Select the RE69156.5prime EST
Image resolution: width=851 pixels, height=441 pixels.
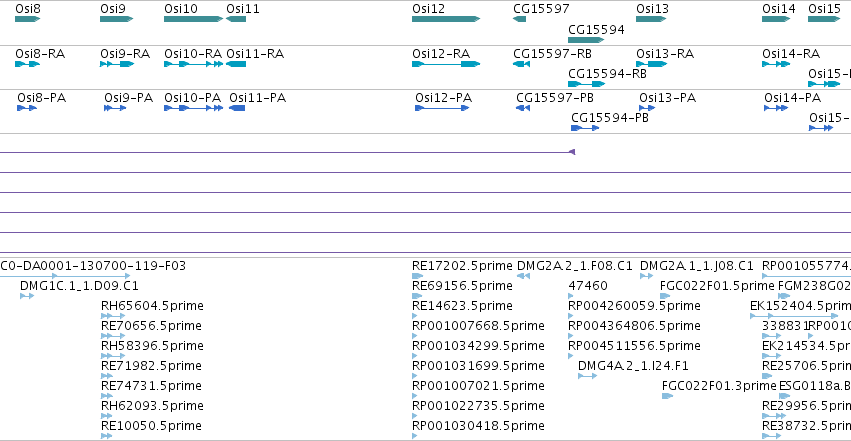click(x=417, y=296)
